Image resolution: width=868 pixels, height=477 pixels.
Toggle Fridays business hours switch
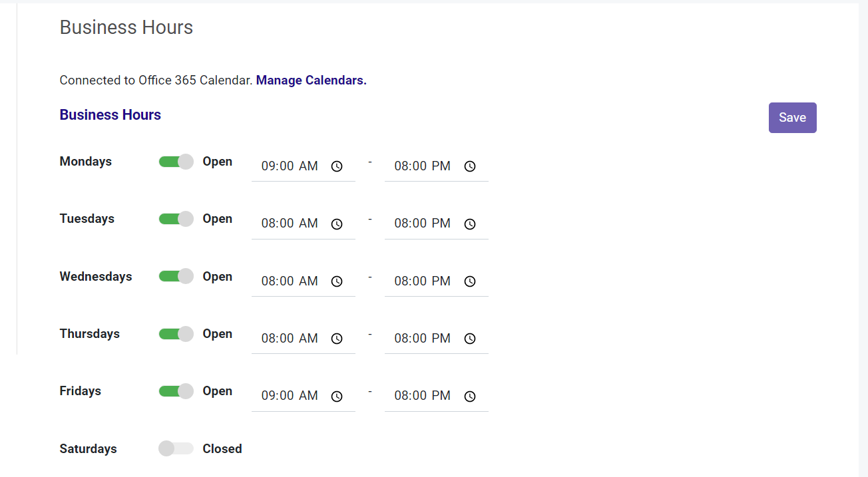coord(176,391)
